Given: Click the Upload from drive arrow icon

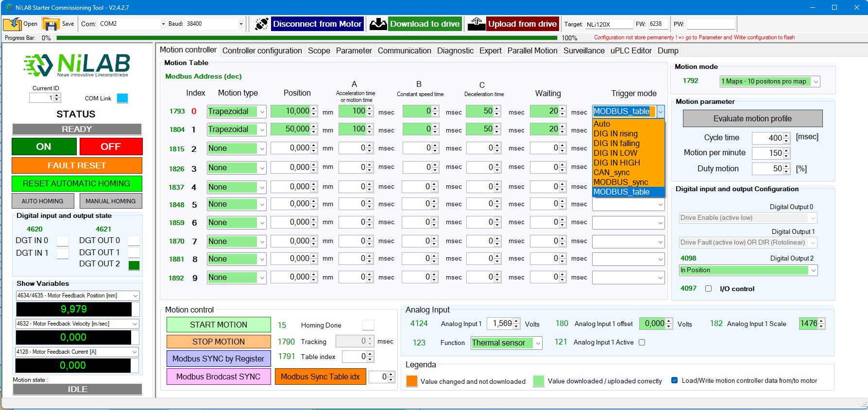Looking at the screenshot, I should (477, 24).
